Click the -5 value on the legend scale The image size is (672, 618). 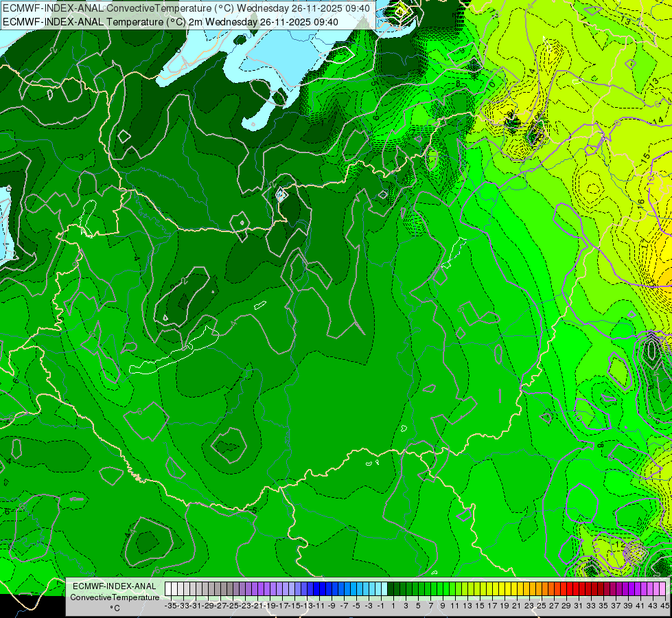[356, 606]
